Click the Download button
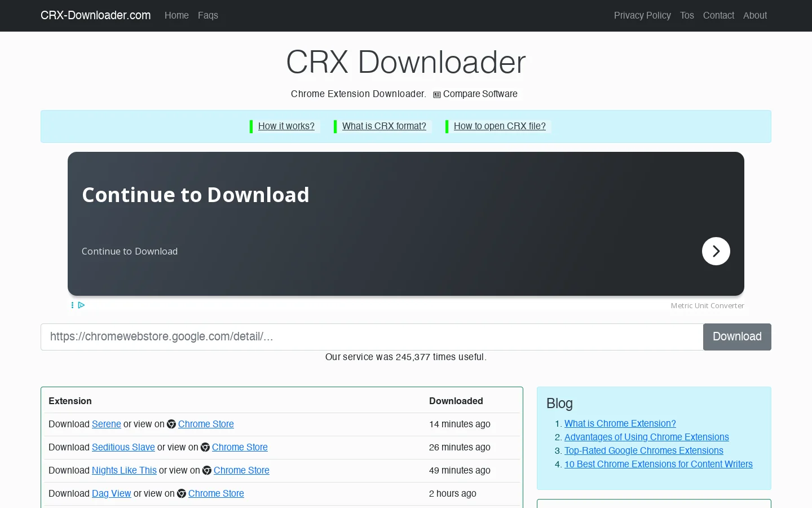This screenshot has height=508, width=812. [x=737, y=337]
